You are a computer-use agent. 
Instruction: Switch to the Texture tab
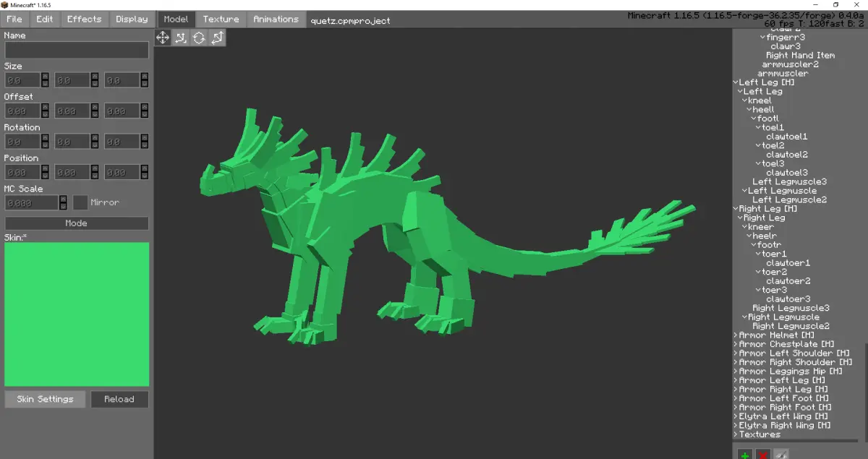(x=221, y=20)
